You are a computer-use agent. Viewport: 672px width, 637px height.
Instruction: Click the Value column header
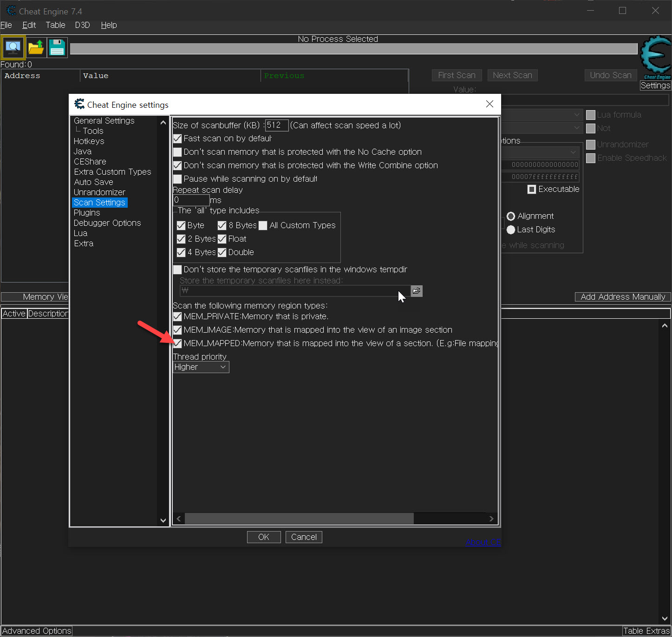[x=170, y=76]
